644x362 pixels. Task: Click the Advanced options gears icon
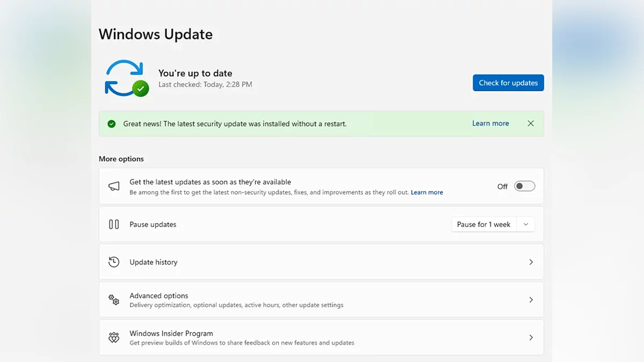[x=114, y=300]
